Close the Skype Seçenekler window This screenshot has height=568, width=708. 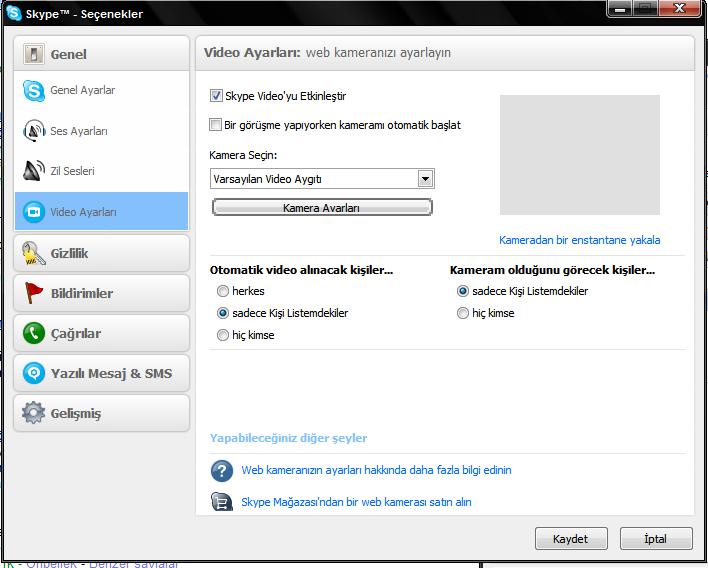[679, 9]
